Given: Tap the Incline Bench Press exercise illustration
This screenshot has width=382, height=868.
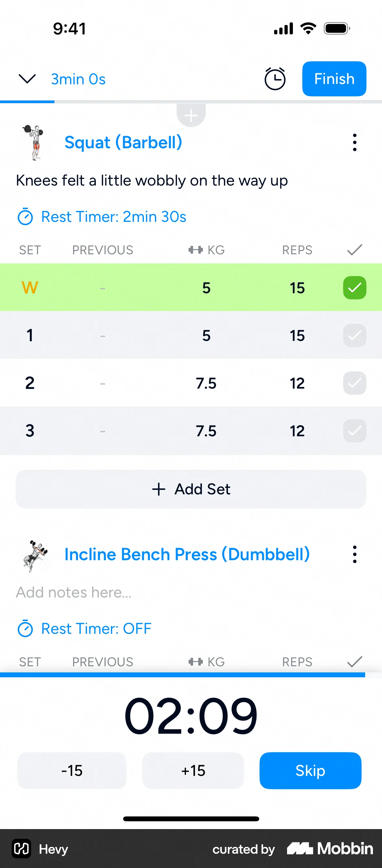Looking at the screenshot, I should pyautogui.click(x=34, y=554).
